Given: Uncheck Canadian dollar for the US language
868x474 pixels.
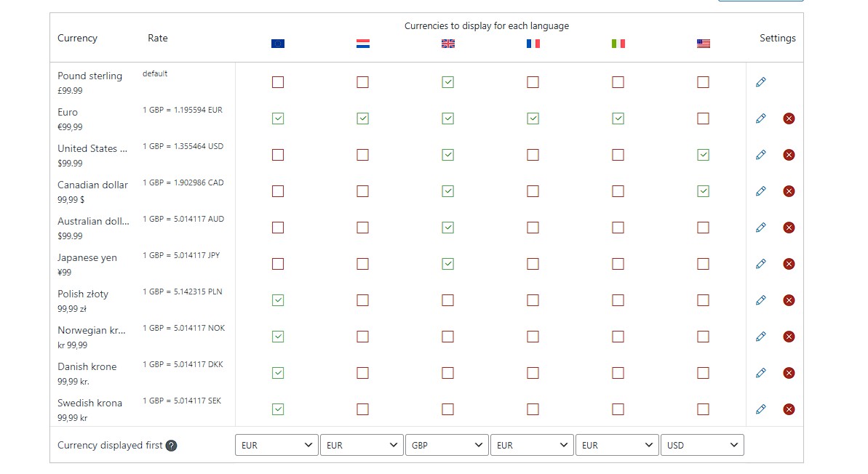Looking at the screenshot, I should pyautogui.click(x=703, y=191).
